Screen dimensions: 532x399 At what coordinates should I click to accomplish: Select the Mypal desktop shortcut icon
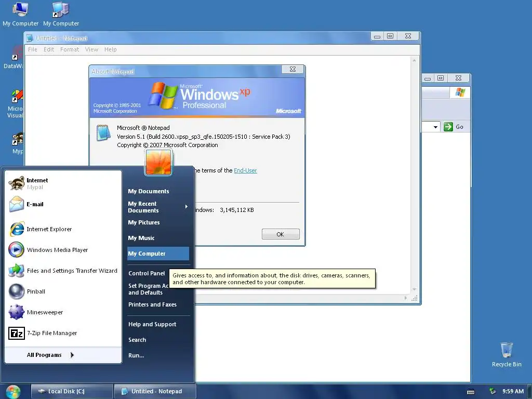point(17,143)
